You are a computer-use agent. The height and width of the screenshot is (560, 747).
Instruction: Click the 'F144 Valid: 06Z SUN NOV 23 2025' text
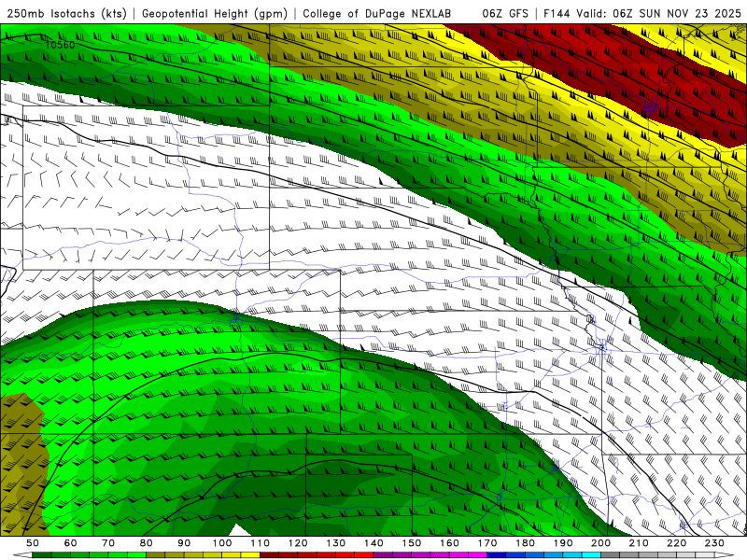pyautogui.click(x=642, y=13)
